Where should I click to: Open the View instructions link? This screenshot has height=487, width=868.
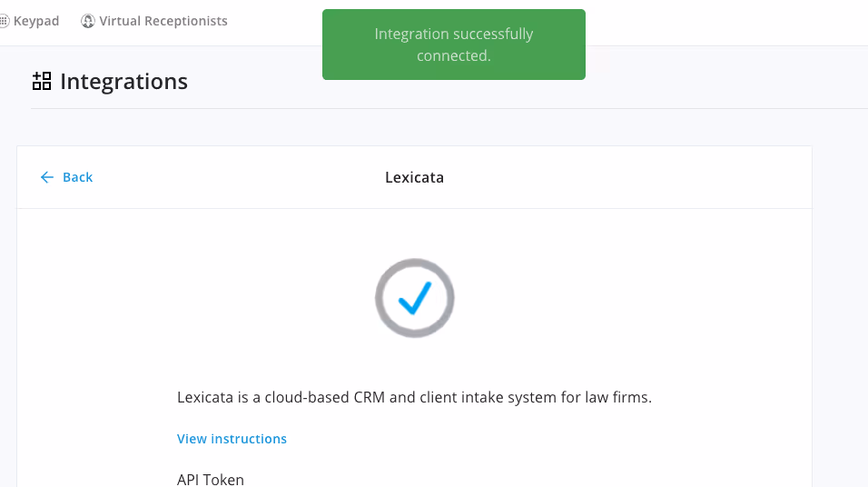point(232,438)
